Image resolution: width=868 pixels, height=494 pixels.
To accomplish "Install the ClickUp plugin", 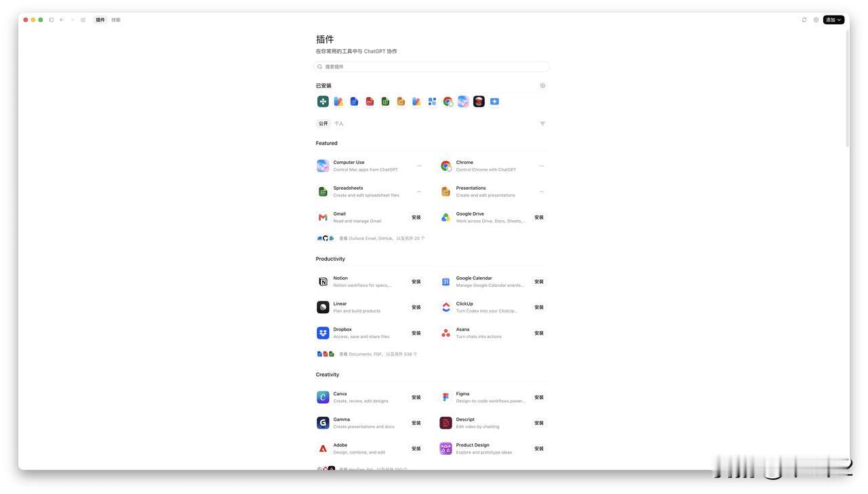I will tap(539, 308).
